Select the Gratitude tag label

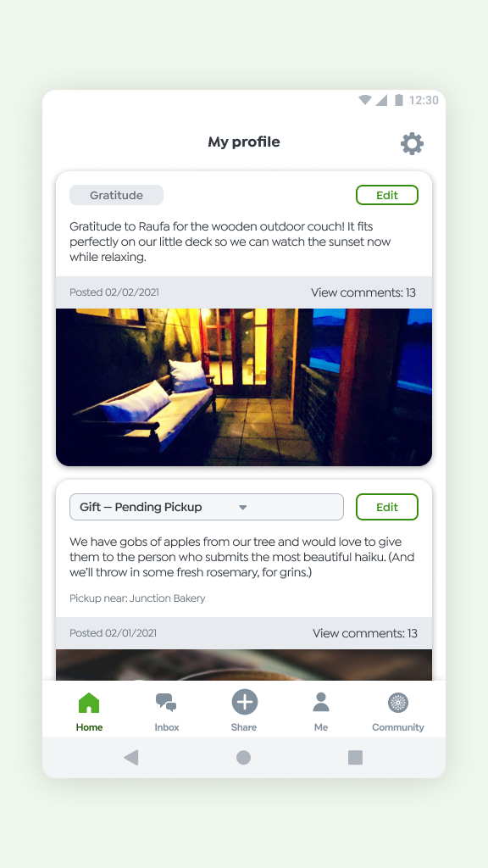pos(116,195)
